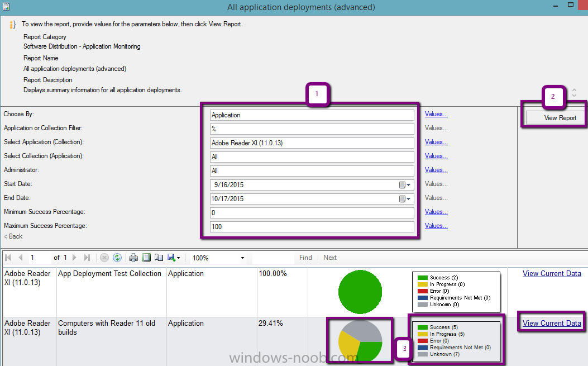The height and width of the screenshot is (366, 588).
Task: Click the Report Category value Software Distribution
Action: [x=82, y=46]
